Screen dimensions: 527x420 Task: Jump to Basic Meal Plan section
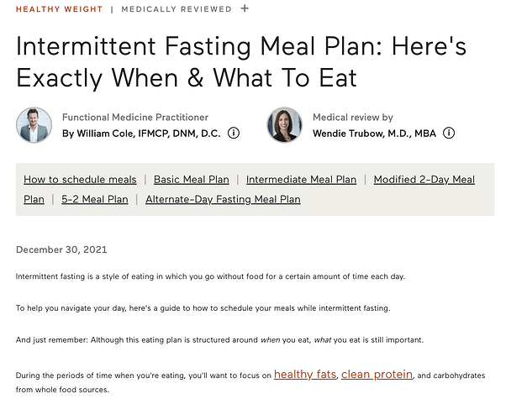coord(191,180)
